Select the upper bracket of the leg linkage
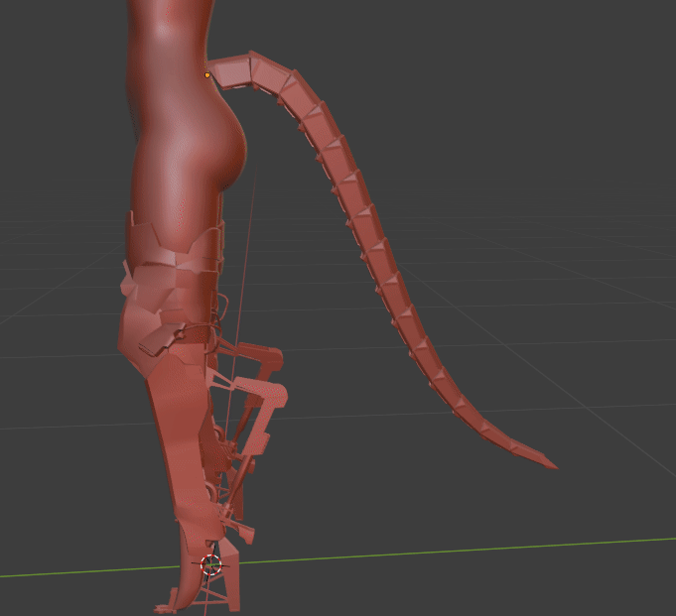Screen dimensions: 676x616 pos(258,357)
